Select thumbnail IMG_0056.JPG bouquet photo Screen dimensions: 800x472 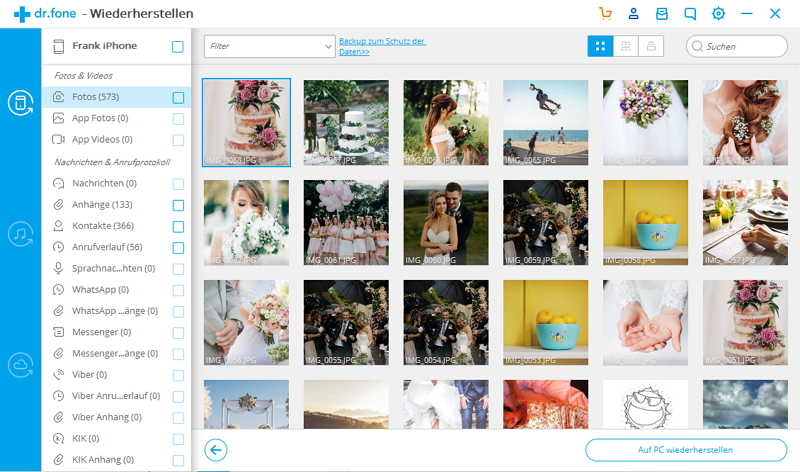246,322
